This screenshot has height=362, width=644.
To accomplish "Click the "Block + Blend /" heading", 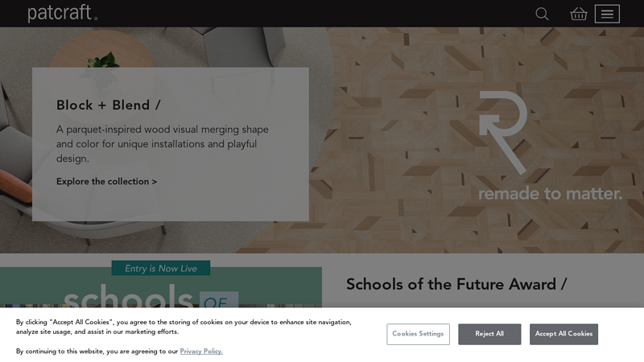I will coord(109,105).
